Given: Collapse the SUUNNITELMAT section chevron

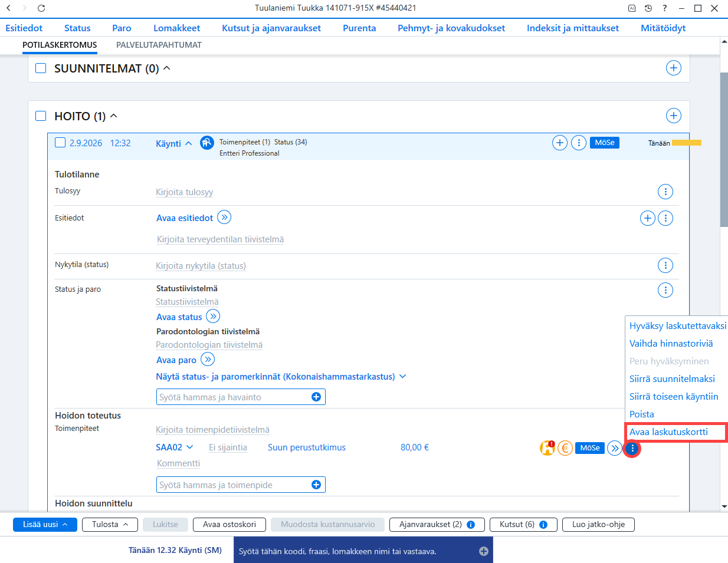Looking at the screenshot, I should coord(167,68).
